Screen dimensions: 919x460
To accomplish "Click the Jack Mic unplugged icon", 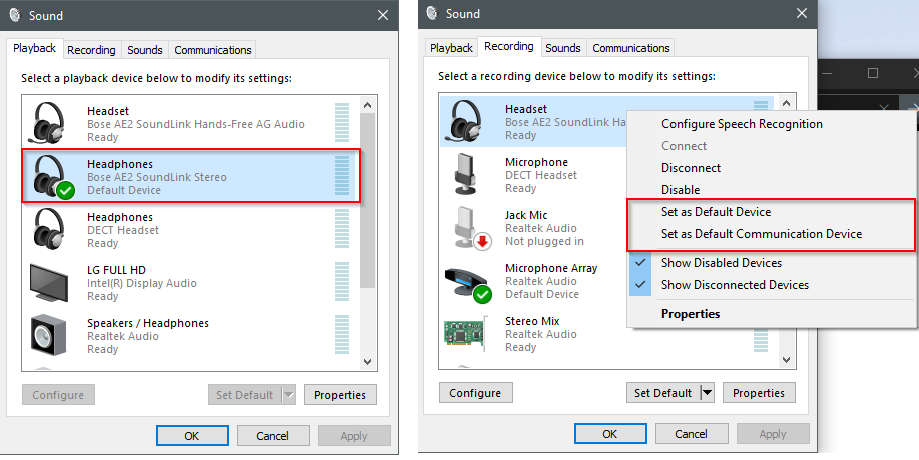I will [x=472, y=228].
